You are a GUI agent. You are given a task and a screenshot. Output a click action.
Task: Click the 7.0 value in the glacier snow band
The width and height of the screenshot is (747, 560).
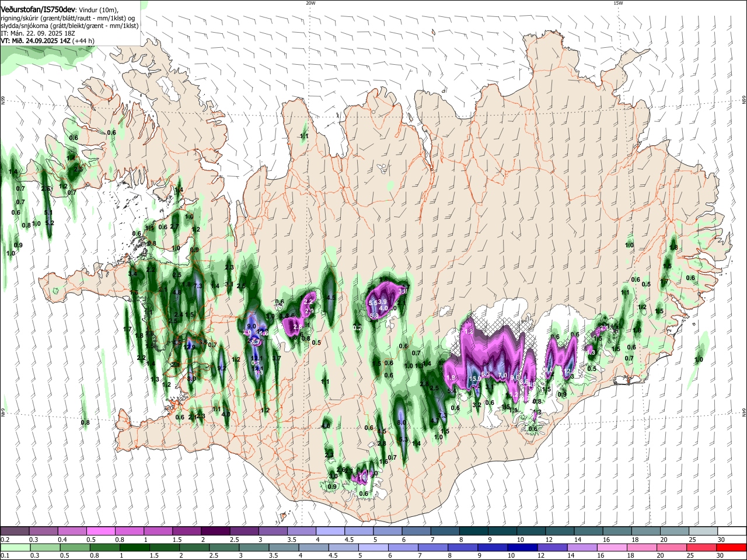point(502,374)
